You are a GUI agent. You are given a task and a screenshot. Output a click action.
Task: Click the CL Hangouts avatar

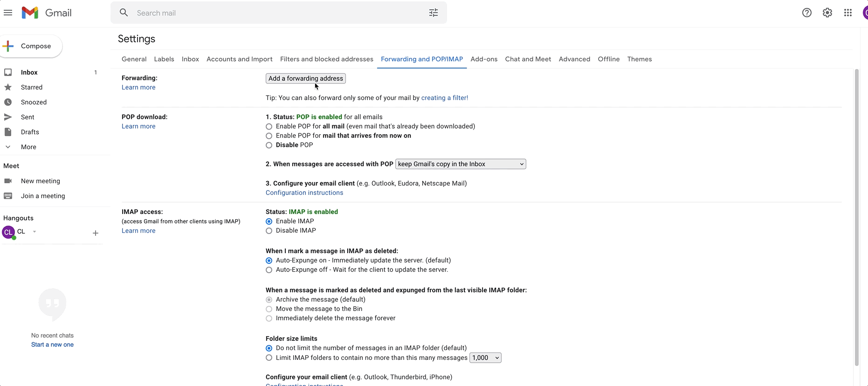[8, 232]
